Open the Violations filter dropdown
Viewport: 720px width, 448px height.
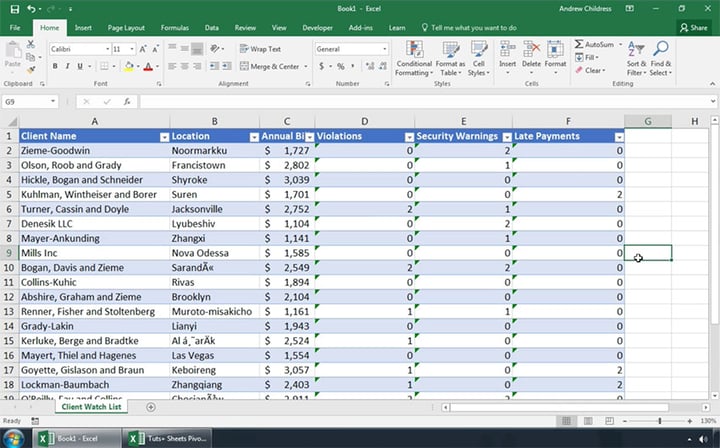pyautogui.click(x=409, y=137)
